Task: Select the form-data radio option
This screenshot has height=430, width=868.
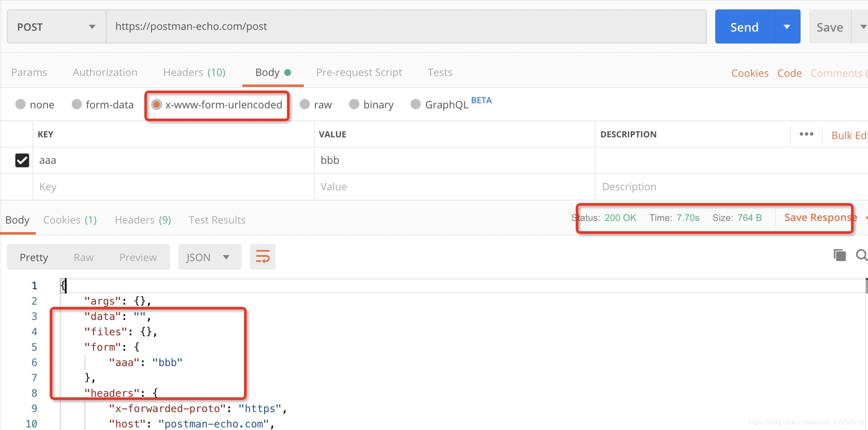Action: coord(77,104)
